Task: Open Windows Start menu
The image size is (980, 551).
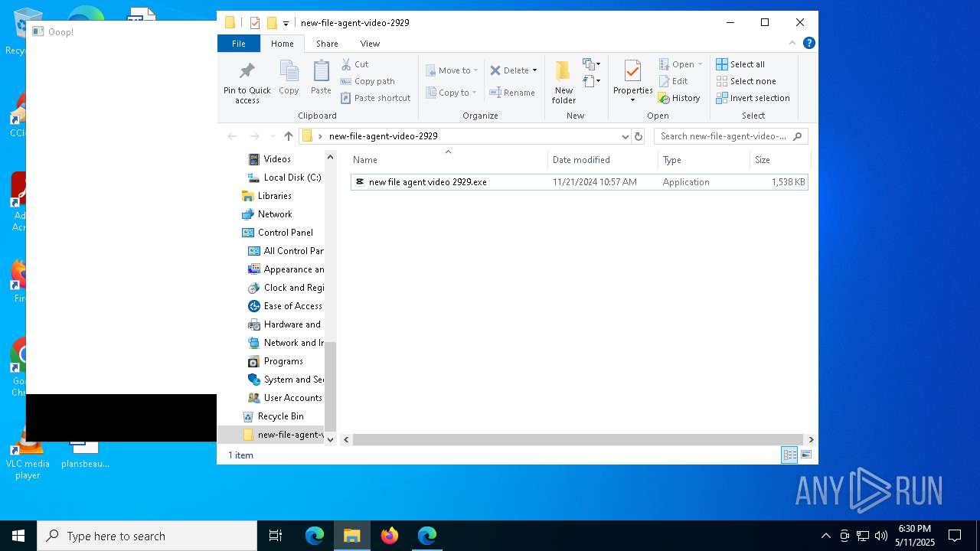Action: (x=18, y=536)
